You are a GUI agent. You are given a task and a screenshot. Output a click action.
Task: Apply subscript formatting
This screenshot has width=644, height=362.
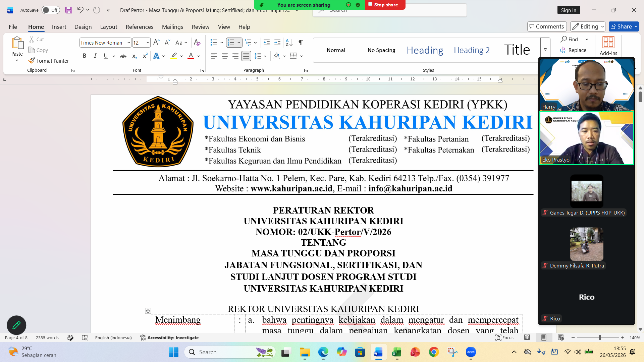point(134,56)
